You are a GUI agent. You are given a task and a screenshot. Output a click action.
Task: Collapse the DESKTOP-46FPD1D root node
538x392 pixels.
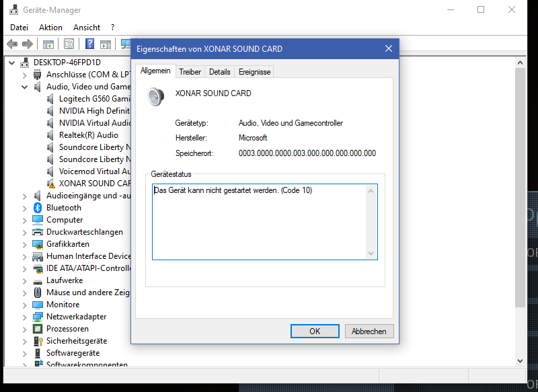tap(11, 63)
